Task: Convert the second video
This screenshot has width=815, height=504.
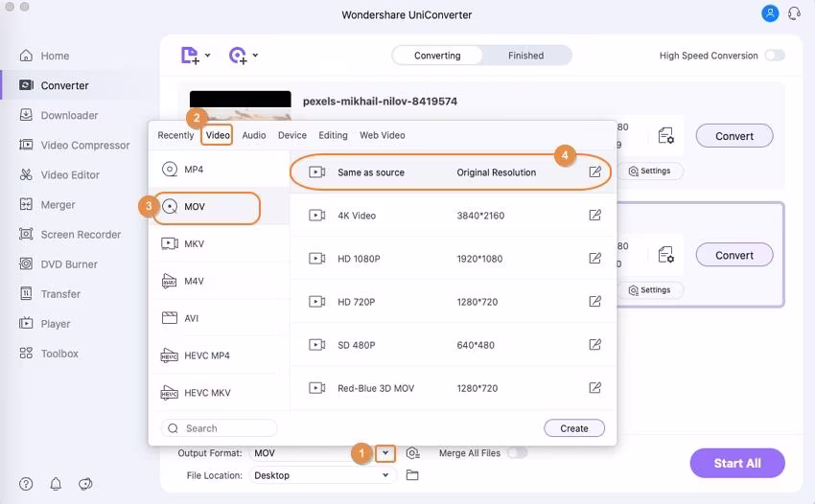Action: coord(733,255)
